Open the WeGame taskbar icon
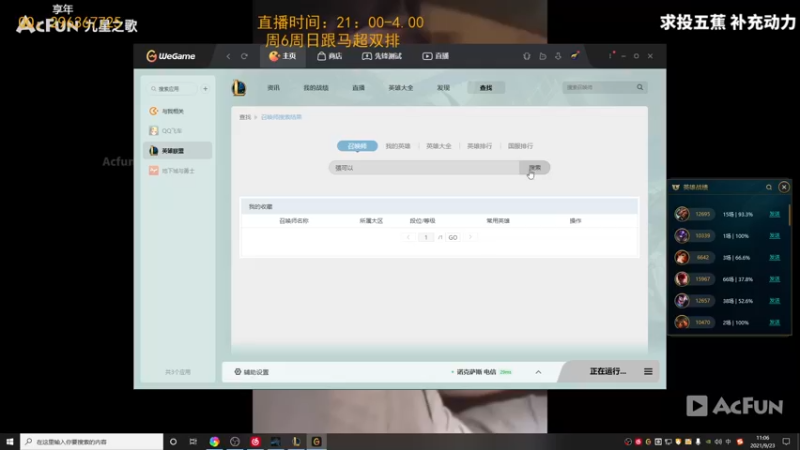The width and height of the screenshot is (800, 450). pyautogui.click(x=316, y=441)
